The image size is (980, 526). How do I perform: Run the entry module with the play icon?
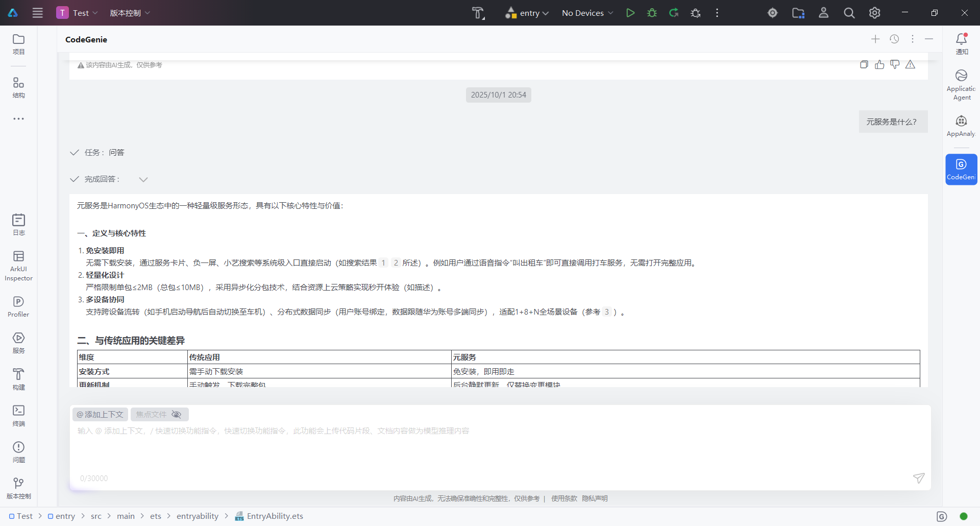click(630, 13)
